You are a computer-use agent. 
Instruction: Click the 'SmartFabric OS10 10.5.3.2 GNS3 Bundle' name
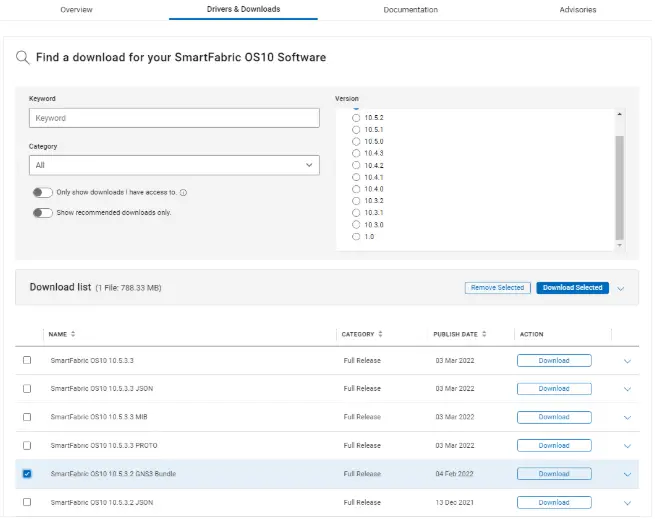click(x=113, y=474)
